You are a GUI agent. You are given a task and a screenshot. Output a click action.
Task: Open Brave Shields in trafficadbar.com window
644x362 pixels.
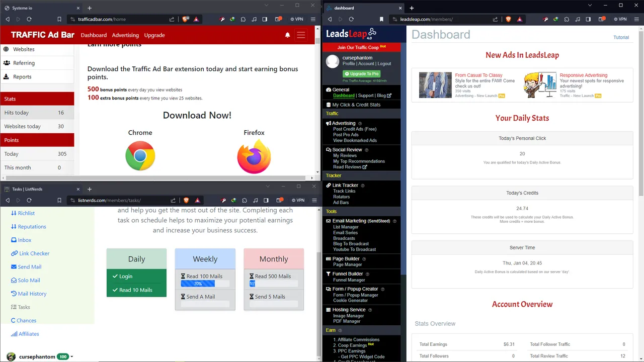[x=186, y=19]
